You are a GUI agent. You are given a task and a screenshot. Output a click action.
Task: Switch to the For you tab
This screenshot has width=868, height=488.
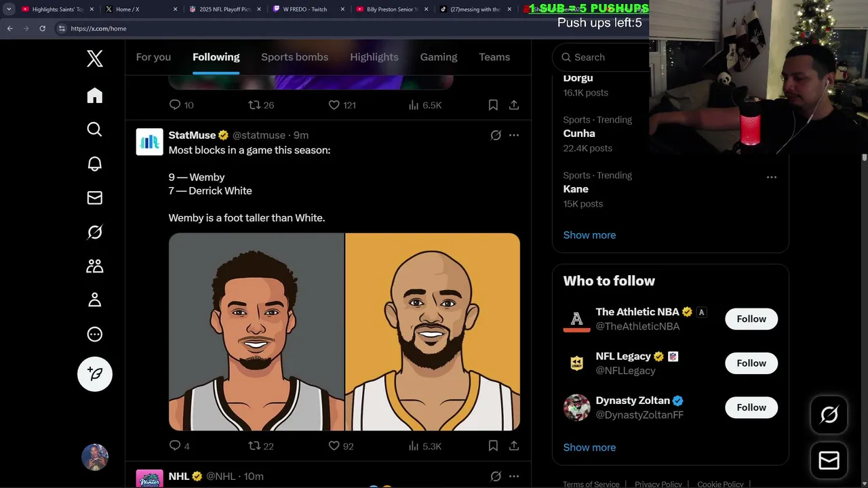coord(153,57)
